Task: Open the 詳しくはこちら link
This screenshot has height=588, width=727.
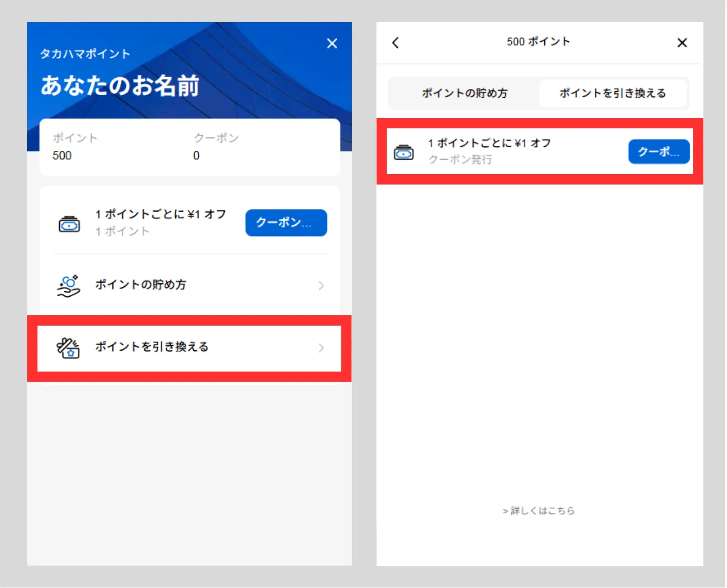Action: [539, 510]
